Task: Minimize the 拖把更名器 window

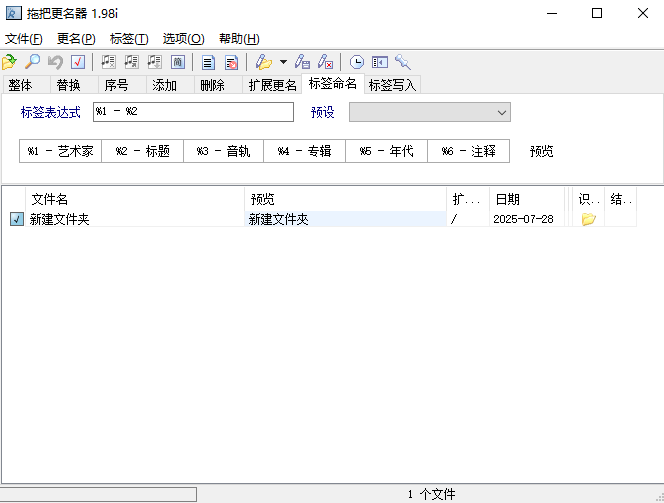Action: 552,14
